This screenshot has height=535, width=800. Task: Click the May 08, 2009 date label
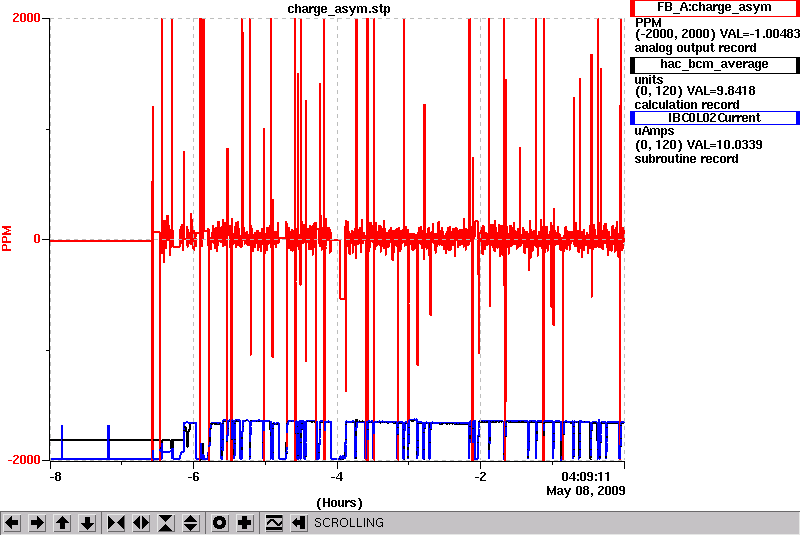(586, 491)
